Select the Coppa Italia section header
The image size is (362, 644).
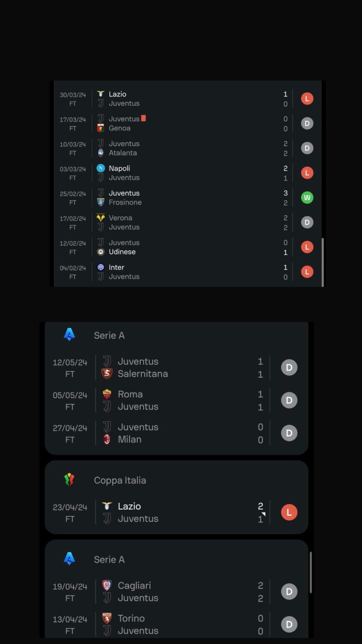[120, 480]
